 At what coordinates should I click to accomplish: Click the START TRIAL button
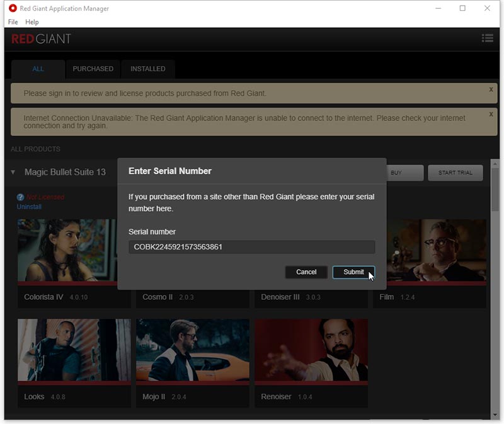tap(455, 173)
